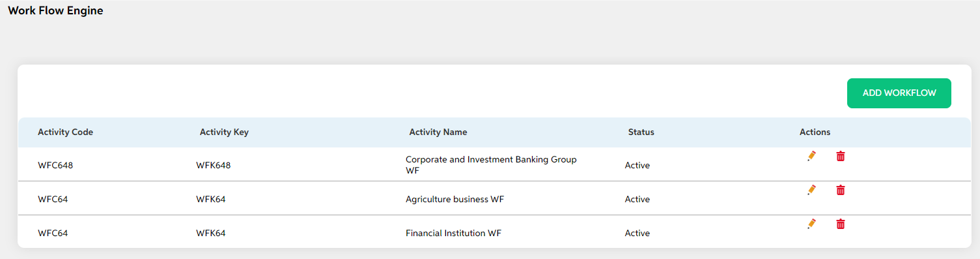Image resolution: width=980 pixels, height=259 pixels.
Task: Click the Status column header
Action: tap(641, 132)
